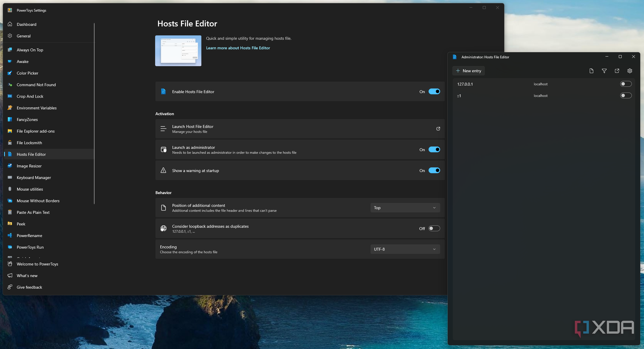
Task: Click the File Explorer add-ons icon
Action: click(10, 131)
